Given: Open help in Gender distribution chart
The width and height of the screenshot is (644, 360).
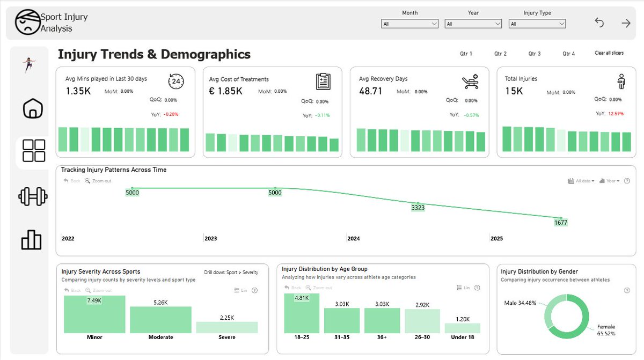Looking at the screenshot, I should coord(627,290).
